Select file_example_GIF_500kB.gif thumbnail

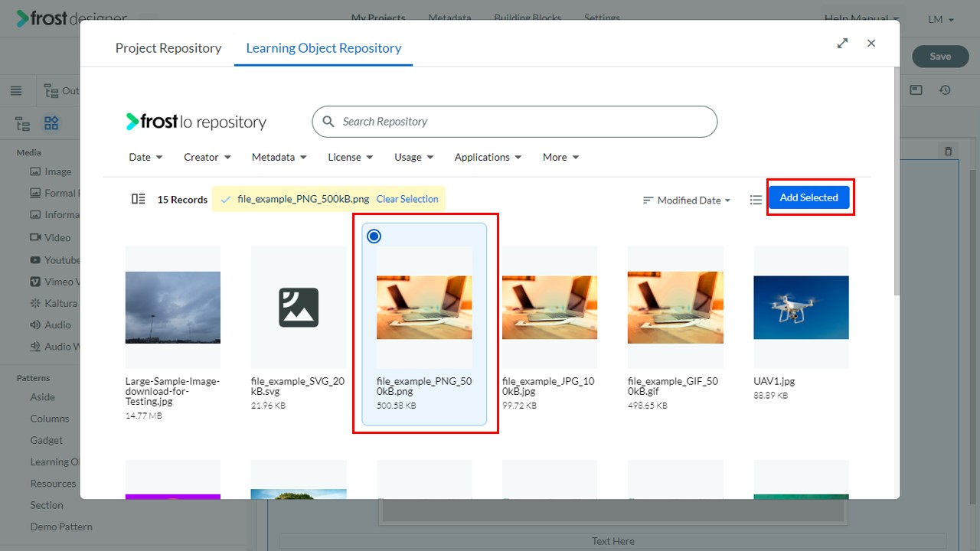click(x=675, y=308)
